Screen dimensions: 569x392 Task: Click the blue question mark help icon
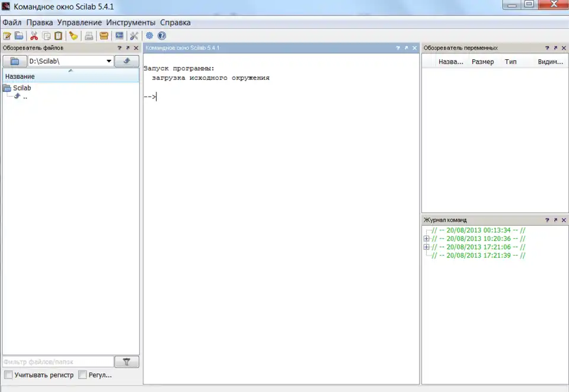click(162, 36)
